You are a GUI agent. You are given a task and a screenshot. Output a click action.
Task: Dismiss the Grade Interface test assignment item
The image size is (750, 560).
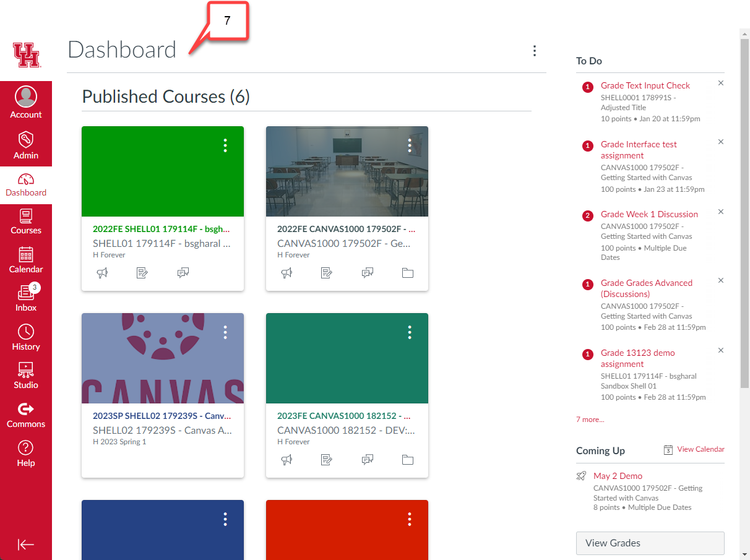coord(721,142)
